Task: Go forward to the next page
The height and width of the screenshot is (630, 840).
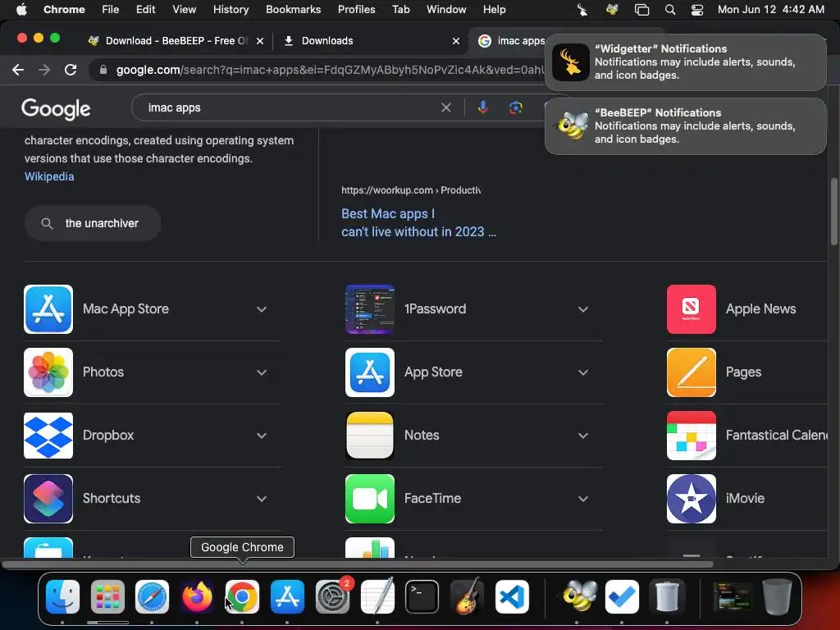Action: [x=44, y=70]
